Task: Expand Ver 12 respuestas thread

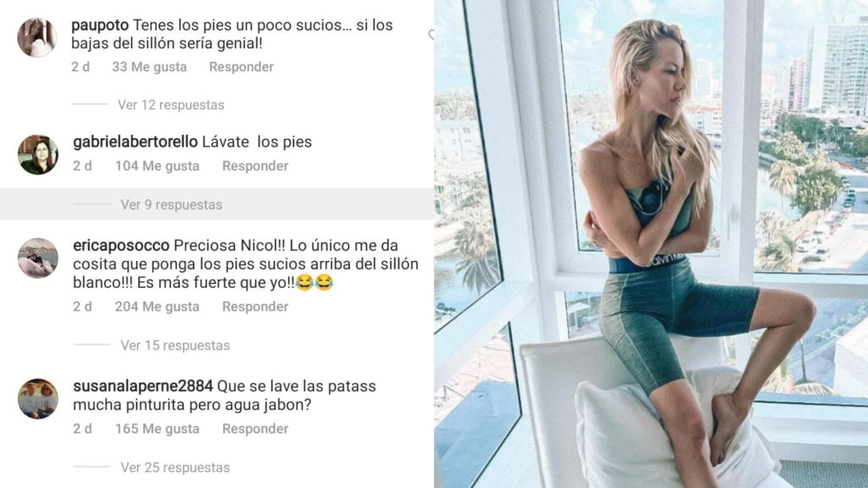Action: 170,104
